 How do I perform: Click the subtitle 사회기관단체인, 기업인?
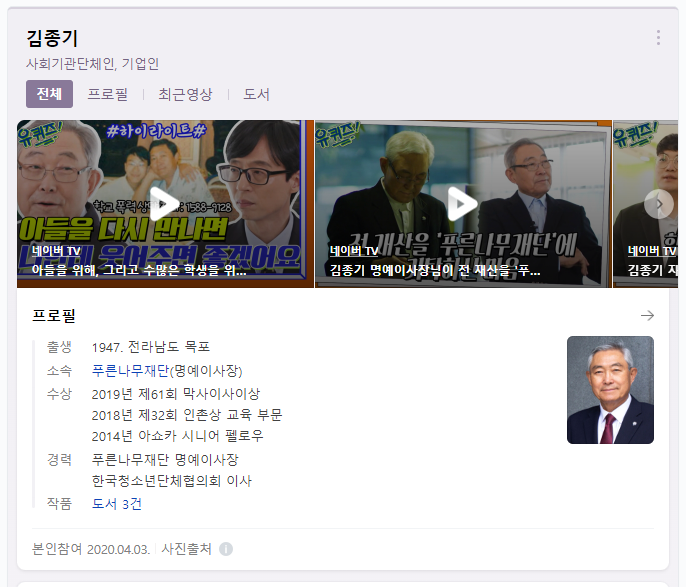coord(92,64)
